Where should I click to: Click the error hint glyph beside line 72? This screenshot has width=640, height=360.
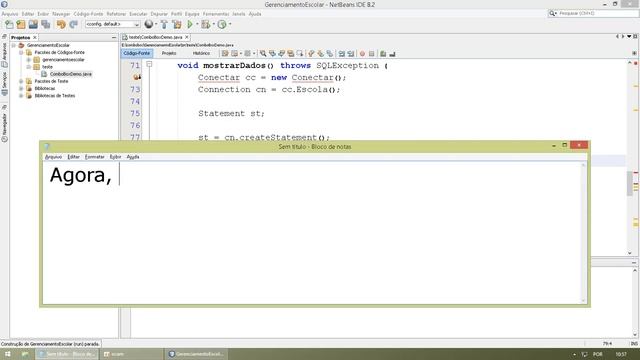point(137,77)
